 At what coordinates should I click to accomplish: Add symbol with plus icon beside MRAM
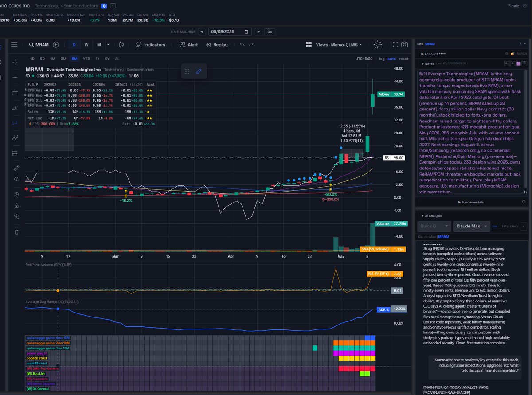[x=56, y=44]
